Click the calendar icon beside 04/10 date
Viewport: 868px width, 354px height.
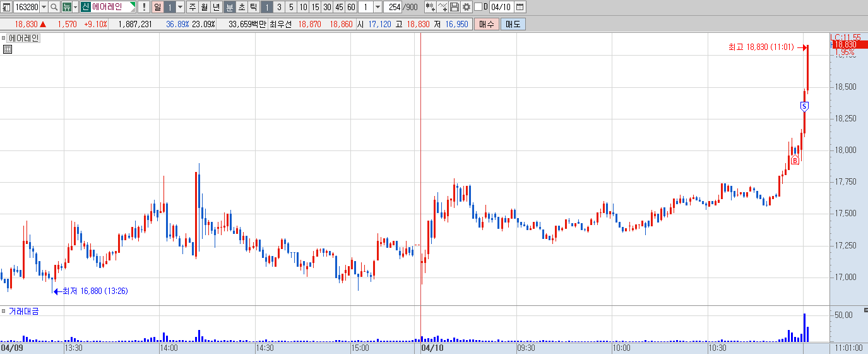coord(520,8)
